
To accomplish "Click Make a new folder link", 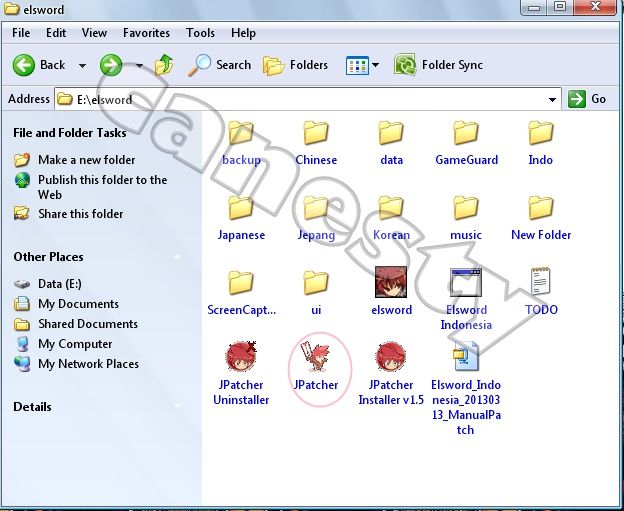I will [86, 160].
